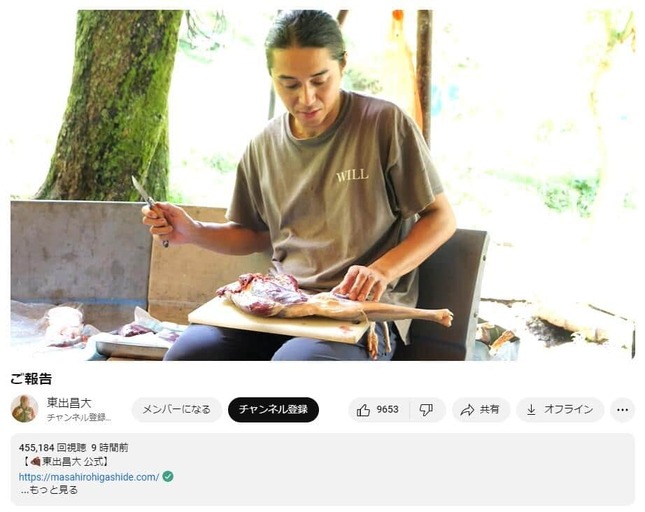Click the ご報告 video title
Viewport: 645px width, 512px height.
pos(31,379)
